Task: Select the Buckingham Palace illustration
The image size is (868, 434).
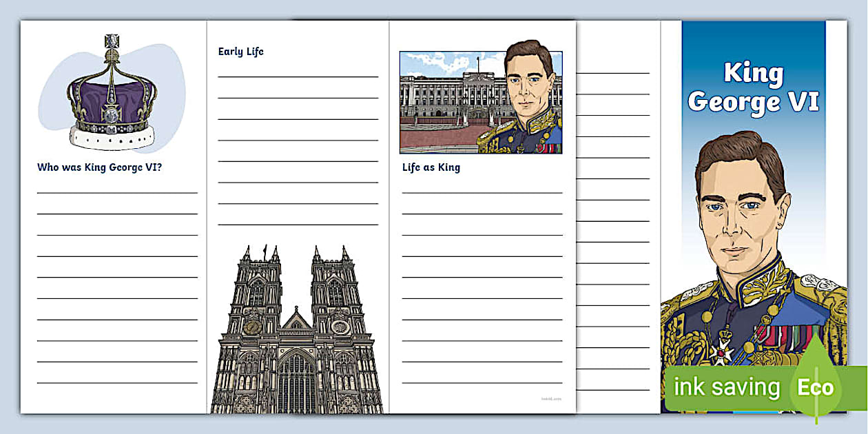Action: [x=451, y=96]
